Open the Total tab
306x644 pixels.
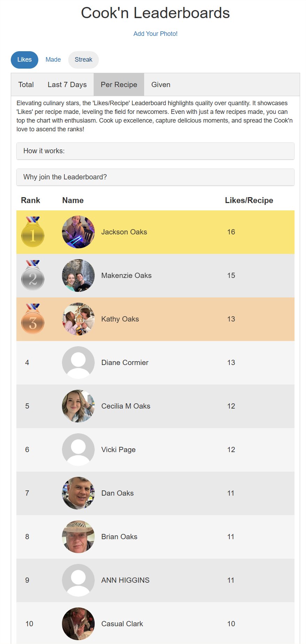pyautogui.click(x=26, y=85)
